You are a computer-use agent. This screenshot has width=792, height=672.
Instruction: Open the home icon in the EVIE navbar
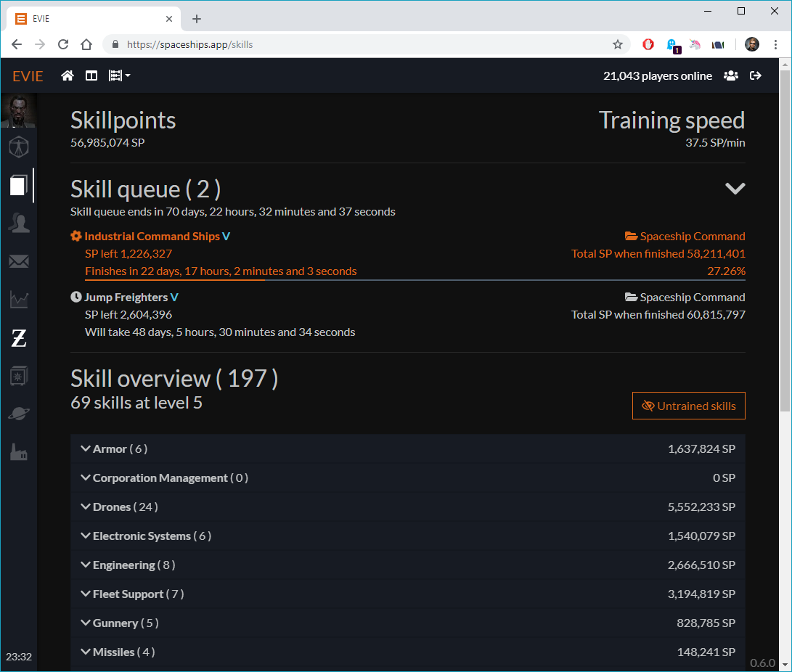(x=68, y=75)
